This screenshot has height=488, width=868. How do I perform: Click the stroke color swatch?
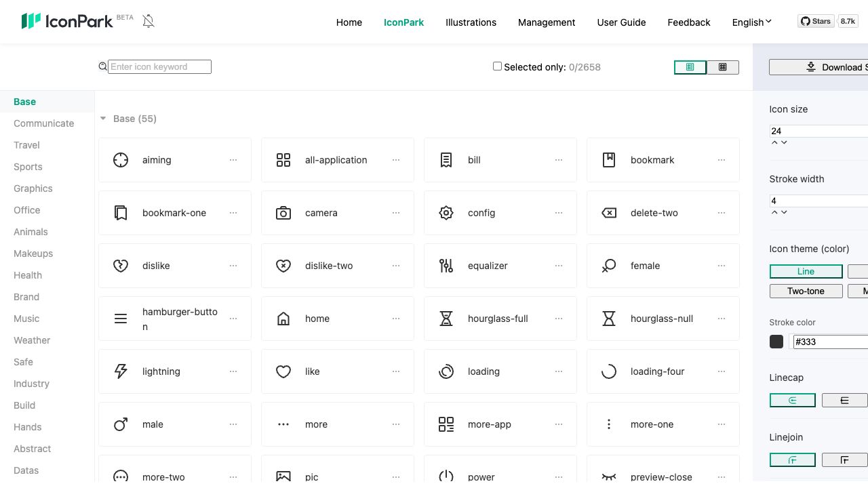point(776,342)
